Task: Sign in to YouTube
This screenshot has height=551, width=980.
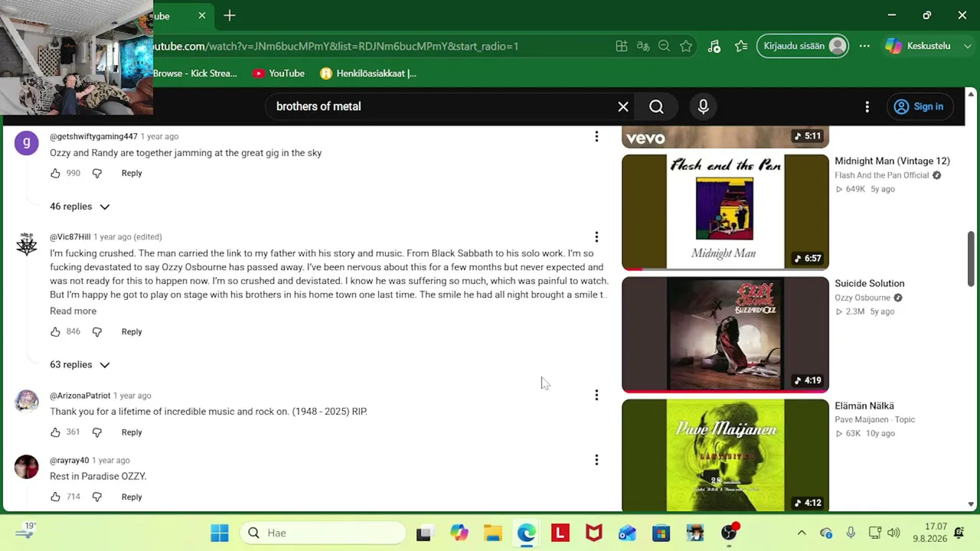Action: pyautogui.click(x=919, y=106)
